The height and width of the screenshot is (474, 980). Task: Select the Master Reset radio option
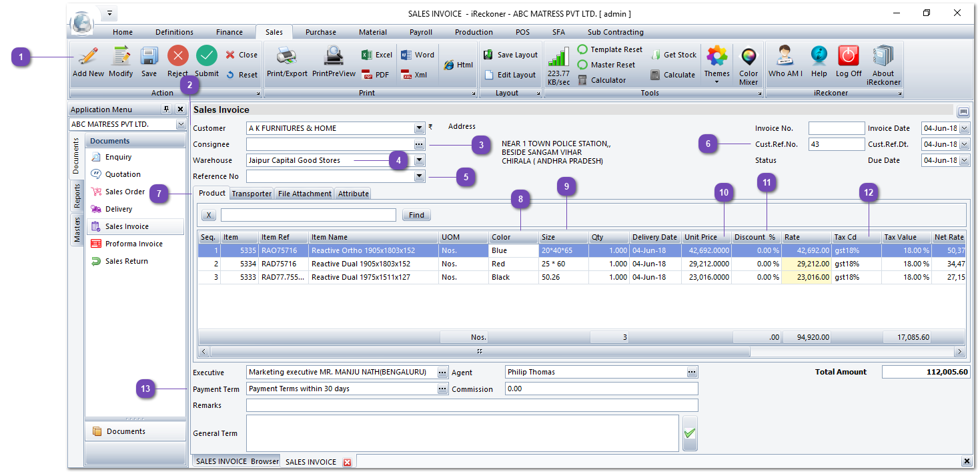(x=582, y=65)
